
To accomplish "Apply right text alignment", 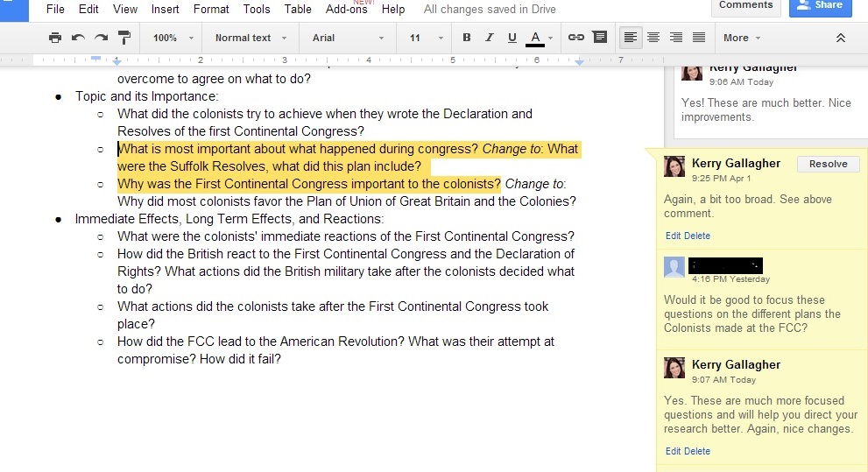I will (676, 38).
